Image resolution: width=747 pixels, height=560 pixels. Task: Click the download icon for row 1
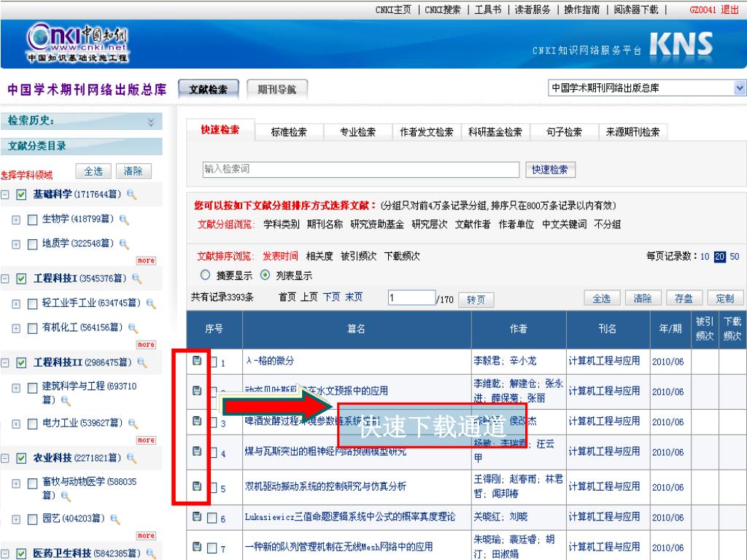197,360
